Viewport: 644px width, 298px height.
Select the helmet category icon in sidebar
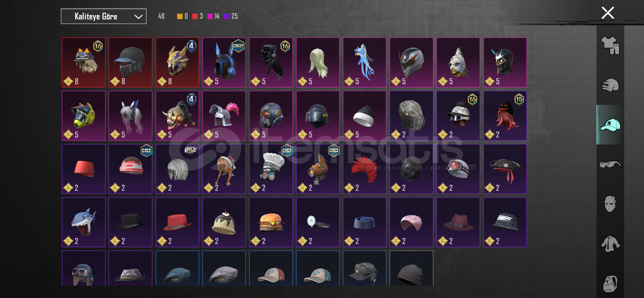(x=610, y=85)
